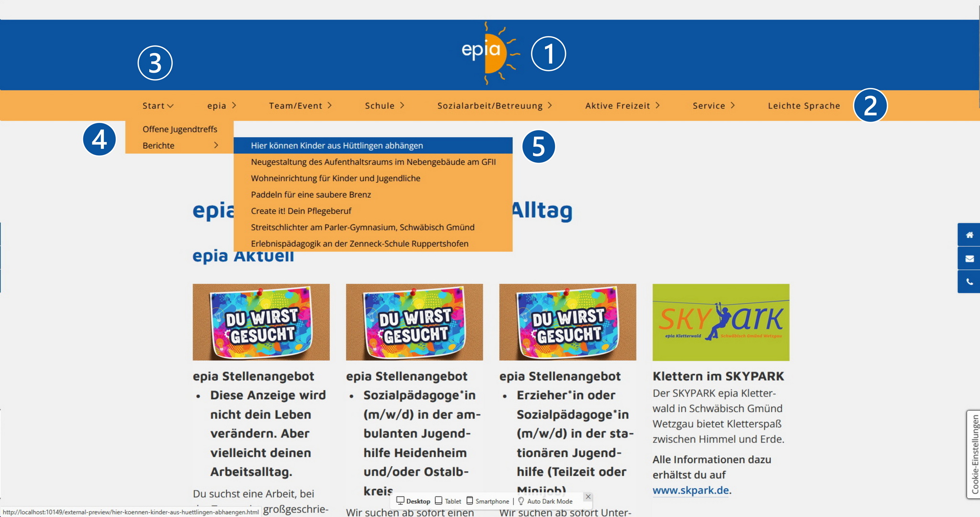This screenshot has width=980, height=517.
Task: Select Create it! Dein Pflegeberuf entry
Action: pos(301,211)
